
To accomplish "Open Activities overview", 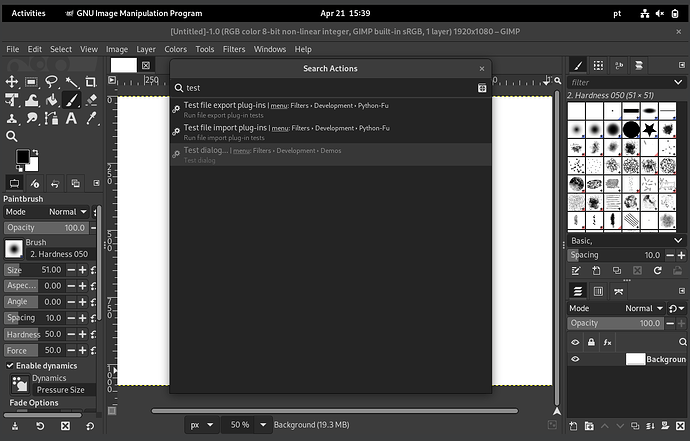I will click(28, 13).
